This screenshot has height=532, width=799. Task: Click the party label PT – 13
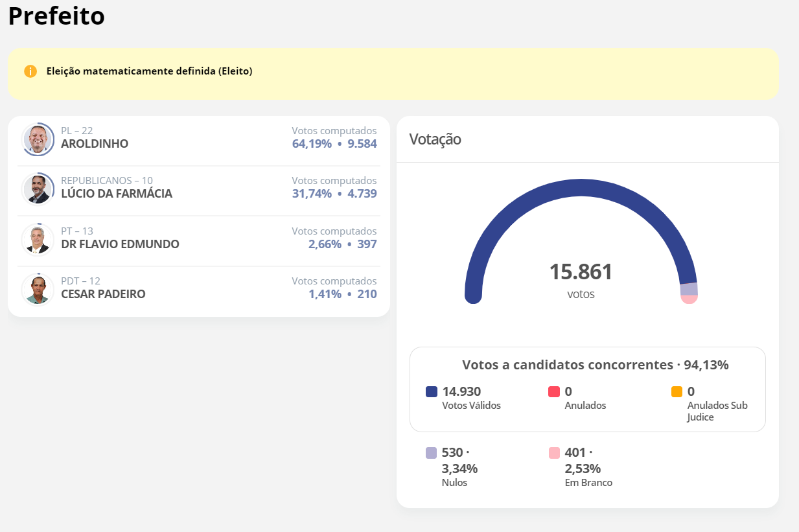(77, 231)
